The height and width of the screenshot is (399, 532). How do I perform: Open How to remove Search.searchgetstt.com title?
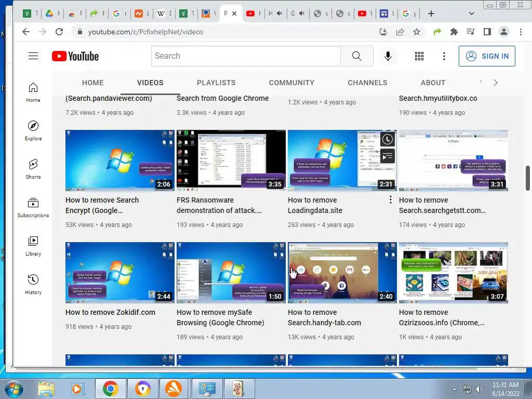pyautogui.click(x=442, y=205)
